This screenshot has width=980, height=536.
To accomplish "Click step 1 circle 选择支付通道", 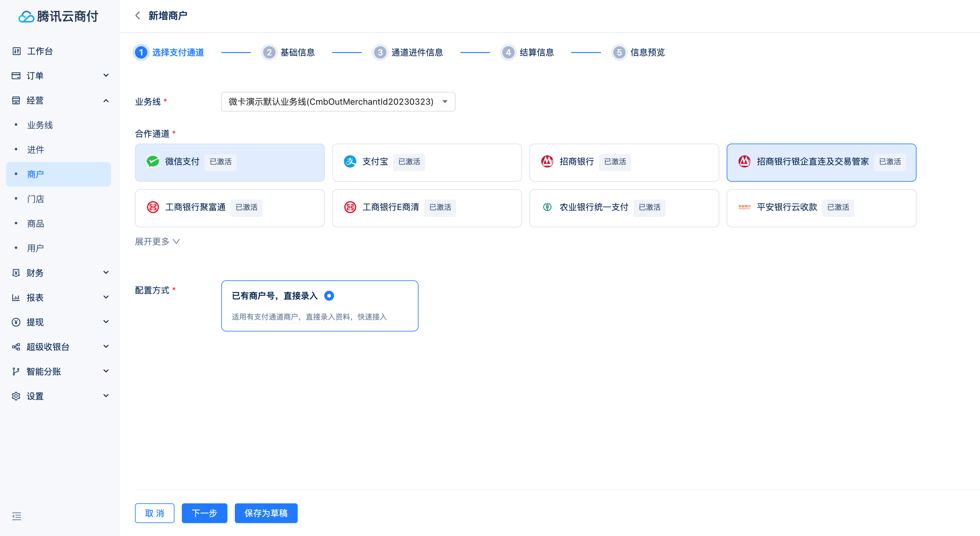I will (x=141, y=52).
